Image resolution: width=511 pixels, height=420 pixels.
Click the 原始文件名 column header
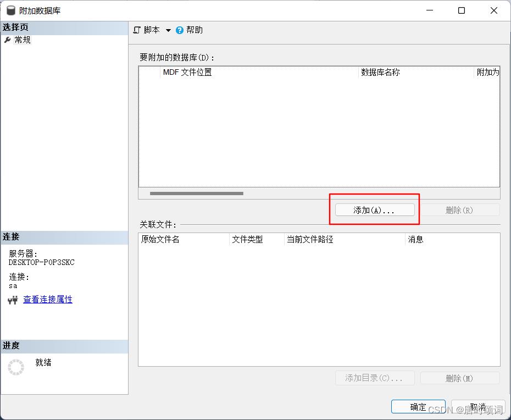[184, 239]
